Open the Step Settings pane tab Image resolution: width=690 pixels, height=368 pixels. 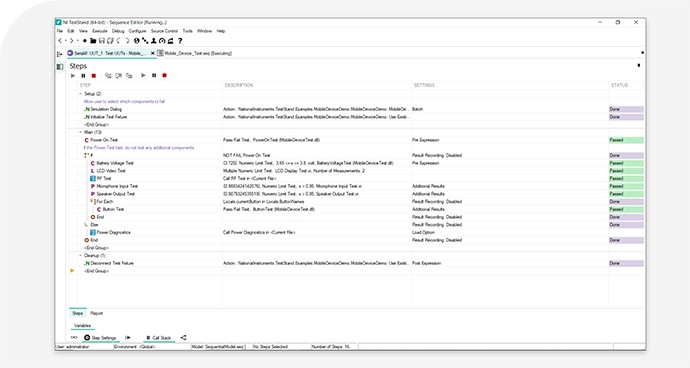pos(101,338)
